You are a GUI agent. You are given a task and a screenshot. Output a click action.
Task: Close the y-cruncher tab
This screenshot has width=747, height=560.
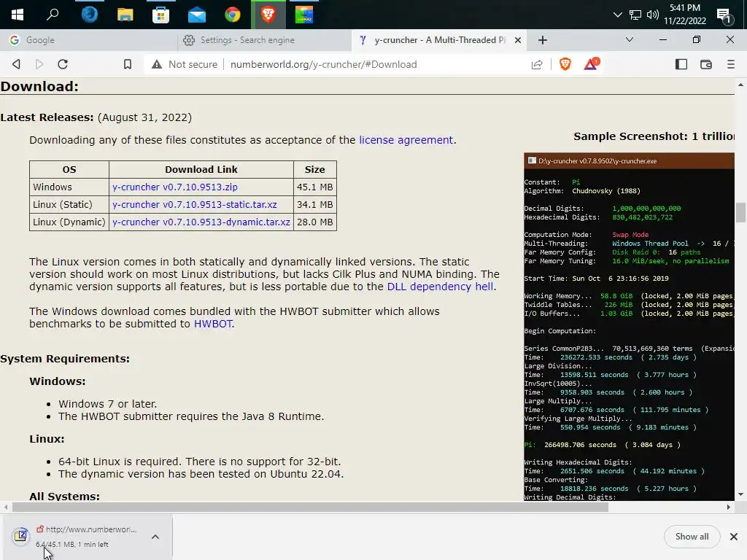518,40
